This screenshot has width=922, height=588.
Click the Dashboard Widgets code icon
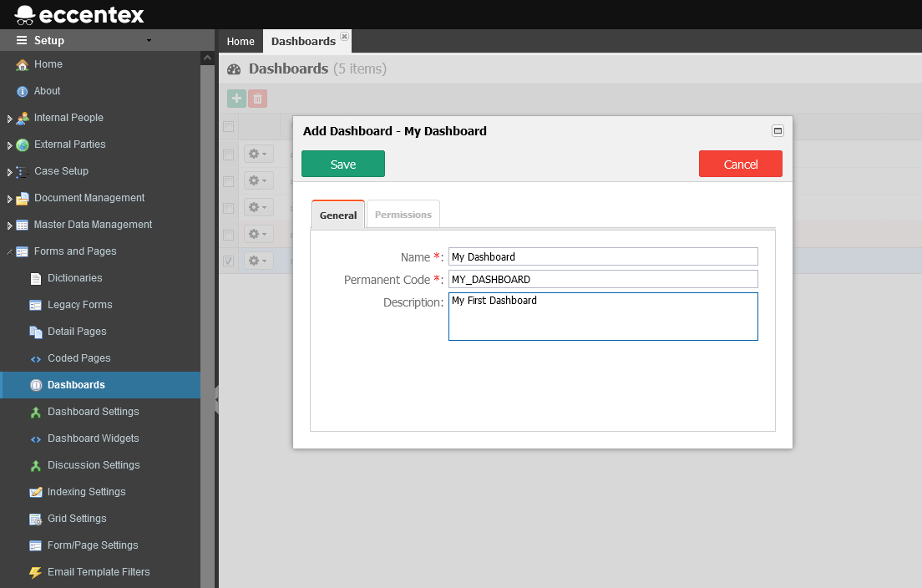[36, 438]
